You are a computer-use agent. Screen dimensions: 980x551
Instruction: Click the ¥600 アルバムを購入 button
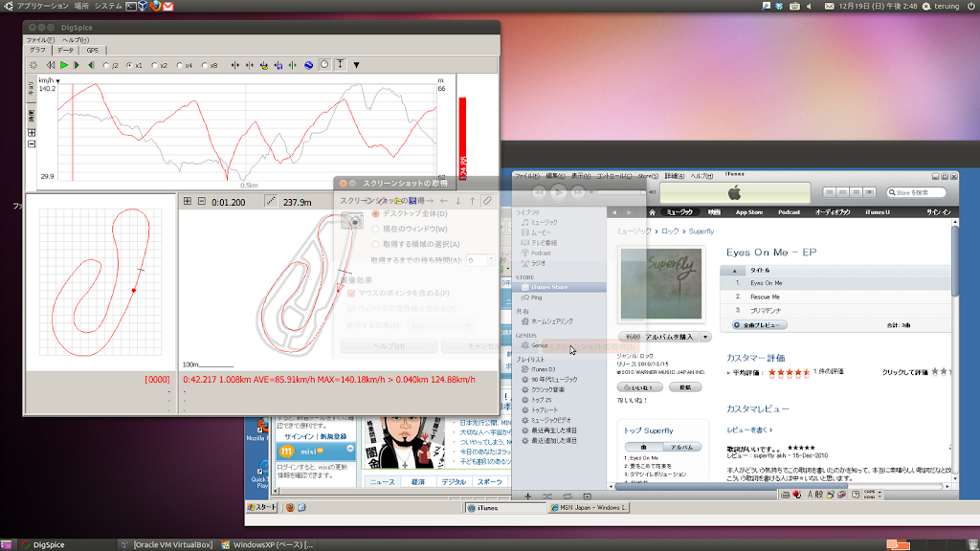pos(658,337)
